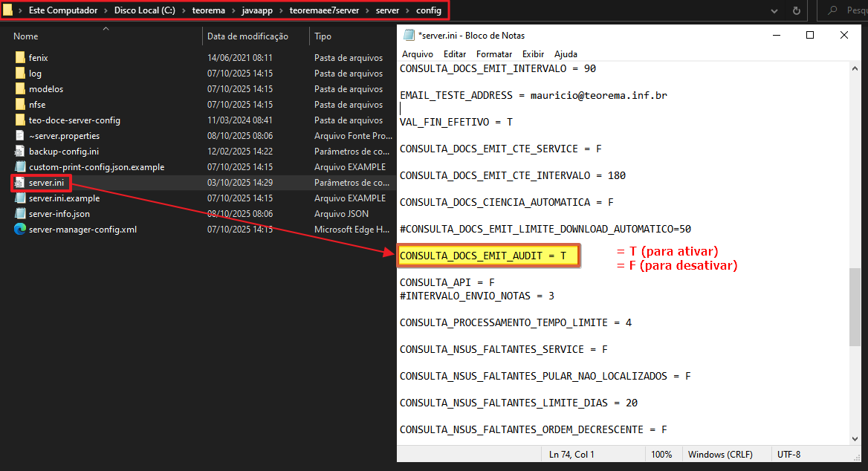Navigate to Disco Local (C:) breadcrumb
868x471 pixels.
(x=144, y=10)
